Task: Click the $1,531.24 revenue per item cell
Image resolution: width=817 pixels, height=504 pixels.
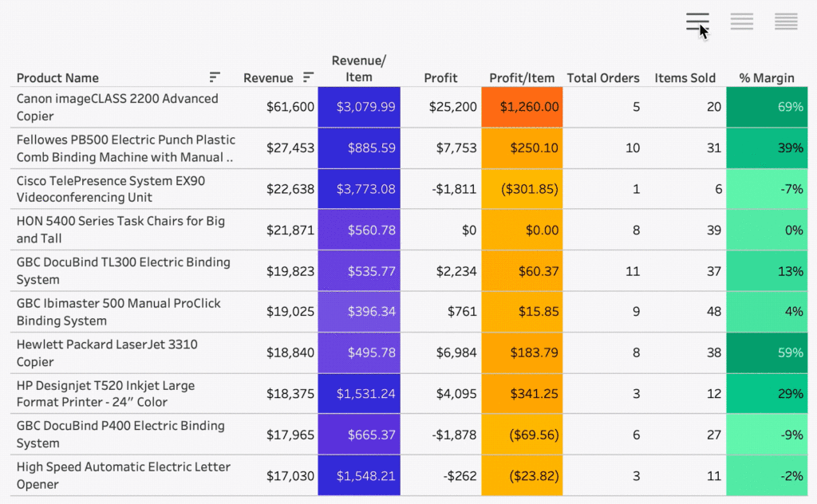Action: point(359,394)
